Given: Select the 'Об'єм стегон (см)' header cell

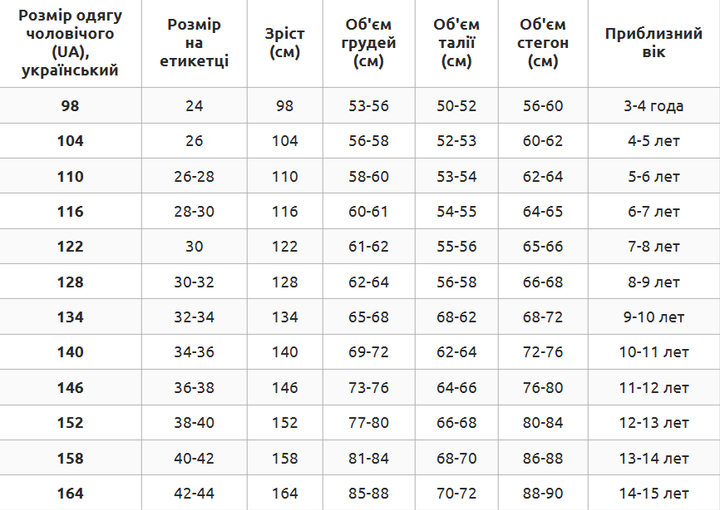Looking at the screenshot, I should pyautogui.click(x=543, y=43).
